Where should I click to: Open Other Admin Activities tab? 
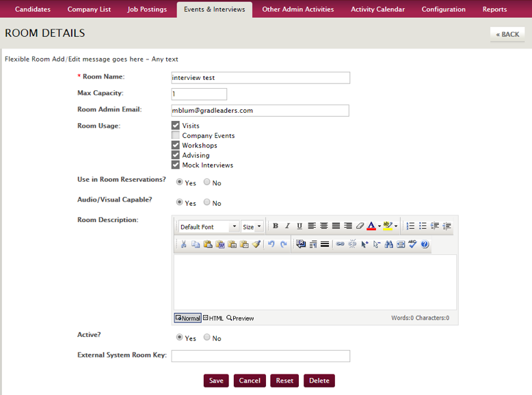coord(298,9)
